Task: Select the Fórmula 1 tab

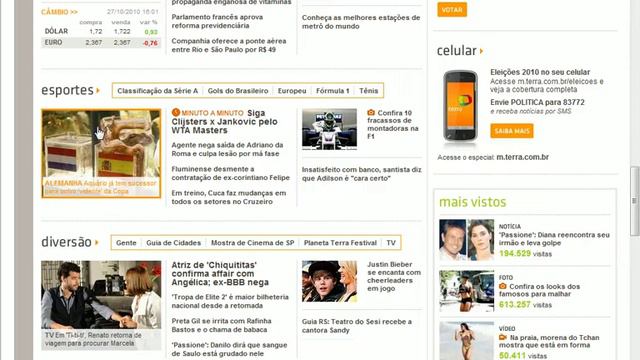Action: click(x=333, y=91)
